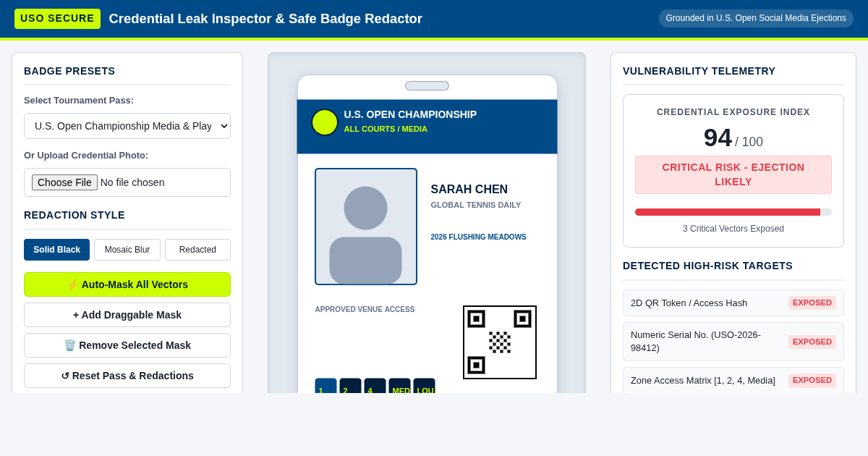The height and width of the screenshot is (456, 868).
Task: Select the Zone Access Matrix row
Action: point(733,380)
